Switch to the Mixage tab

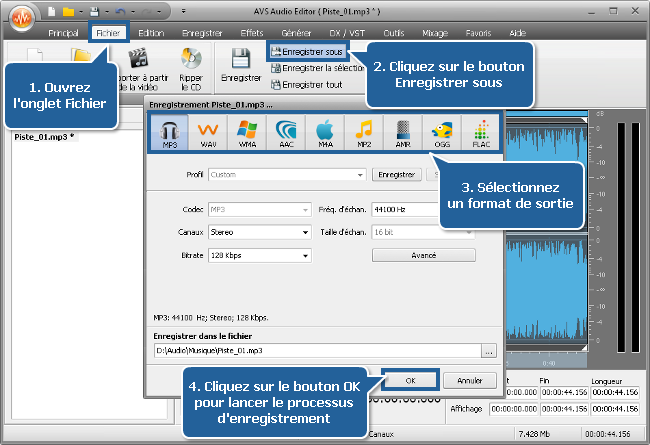(x=435, y=33)
